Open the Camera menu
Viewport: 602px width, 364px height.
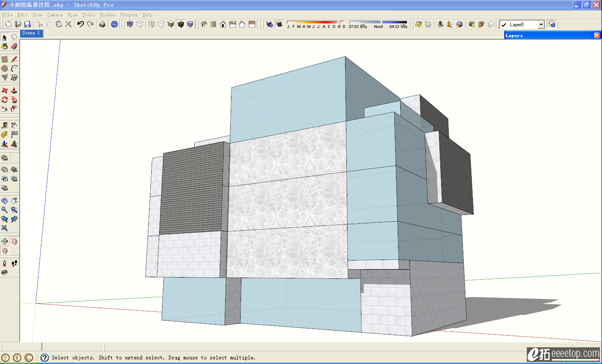point(55,15)
